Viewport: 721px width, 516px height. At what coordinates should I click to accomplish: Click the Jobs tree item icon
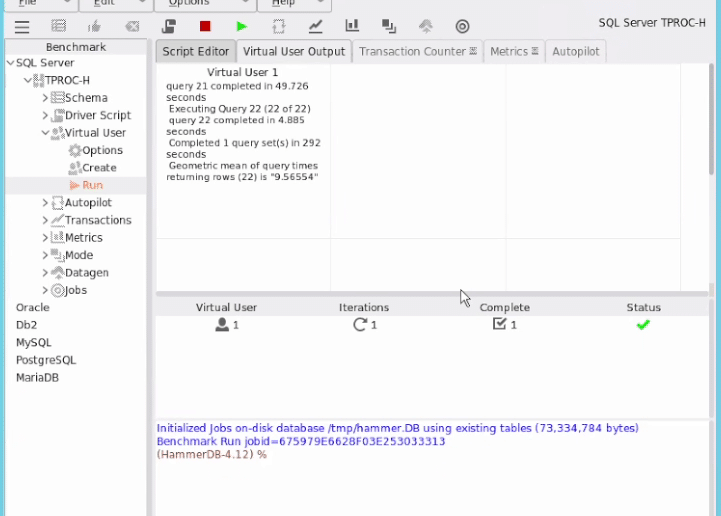pos(57,290)
